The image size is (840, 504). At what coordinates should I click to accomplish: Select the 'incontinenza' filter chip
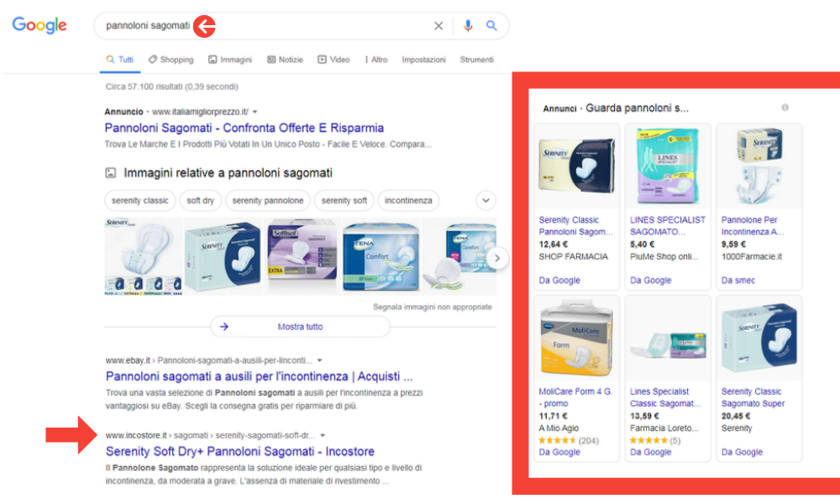(408, 201)
